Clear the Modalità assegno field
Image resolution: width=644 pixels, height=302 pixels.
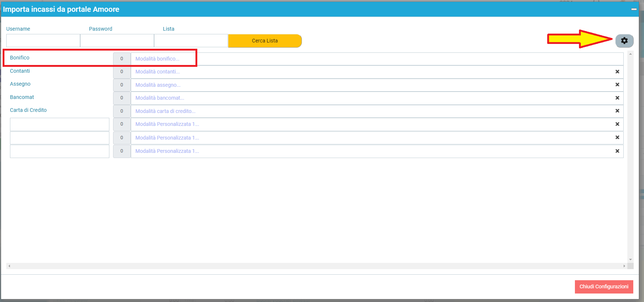tap(617, 85)
